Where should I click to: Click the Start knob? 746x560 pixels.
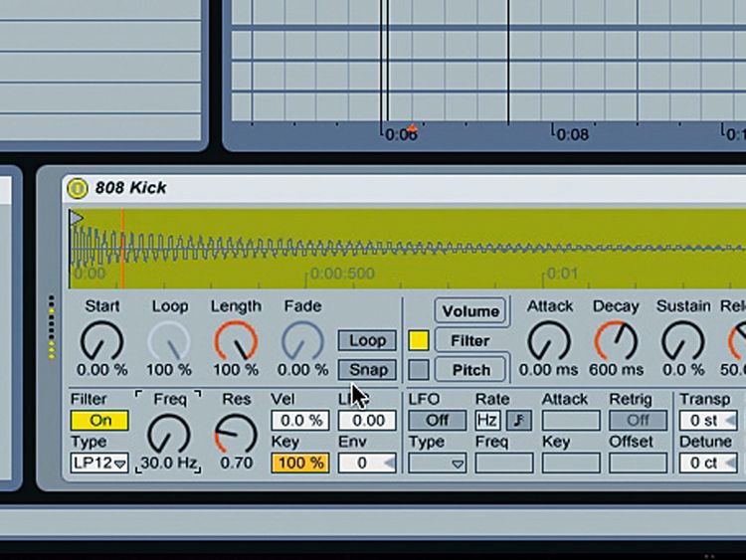pos(101,340)
